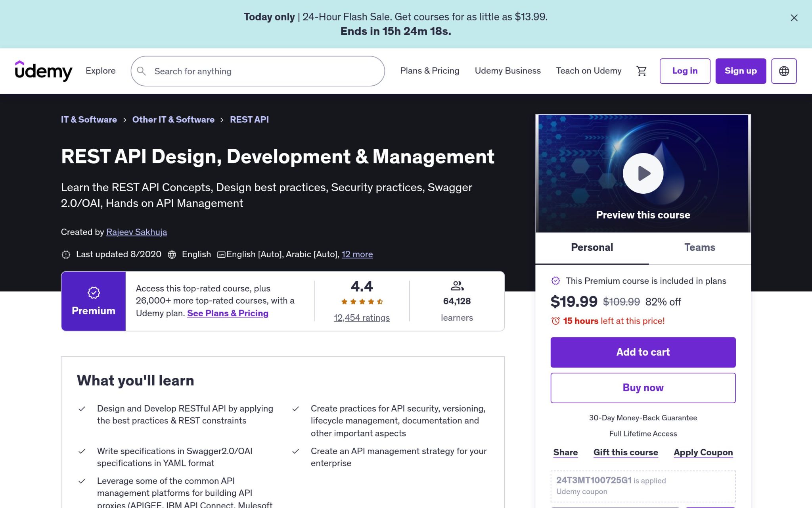Click the star rating icons

(362, 302)
